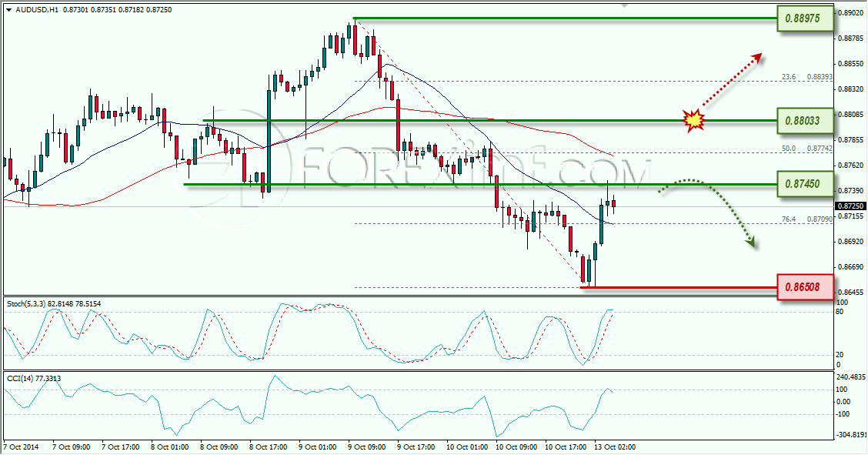Click the red 0.86508 support label
Viewport: 868px width, 455px height.
[805, 287]
